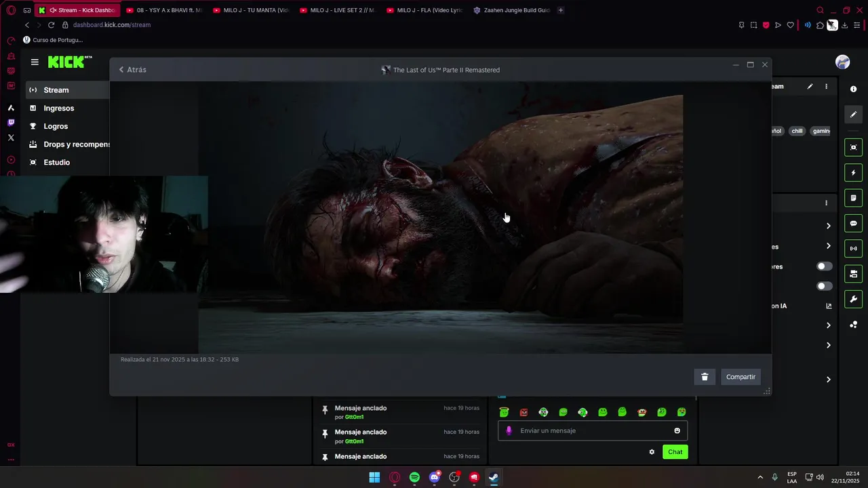The image size is (868, 488).
Task: Toggle the wrench tools panel icon
Action: [x=853, y=300]
